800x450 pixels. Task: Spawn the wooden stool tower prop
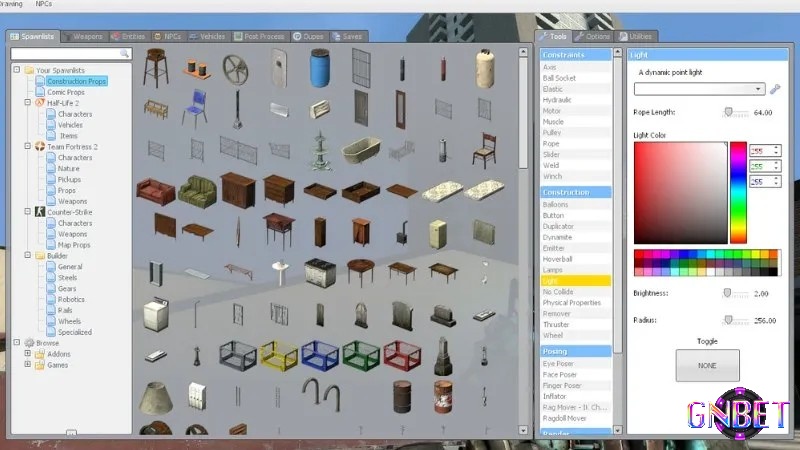point(155,68)
